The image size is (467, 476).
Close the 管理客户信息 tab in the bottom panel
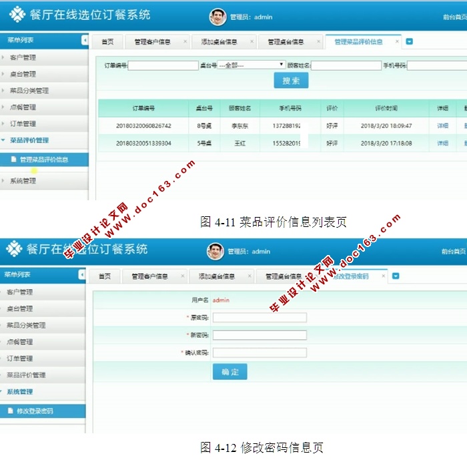pos(182,276)
